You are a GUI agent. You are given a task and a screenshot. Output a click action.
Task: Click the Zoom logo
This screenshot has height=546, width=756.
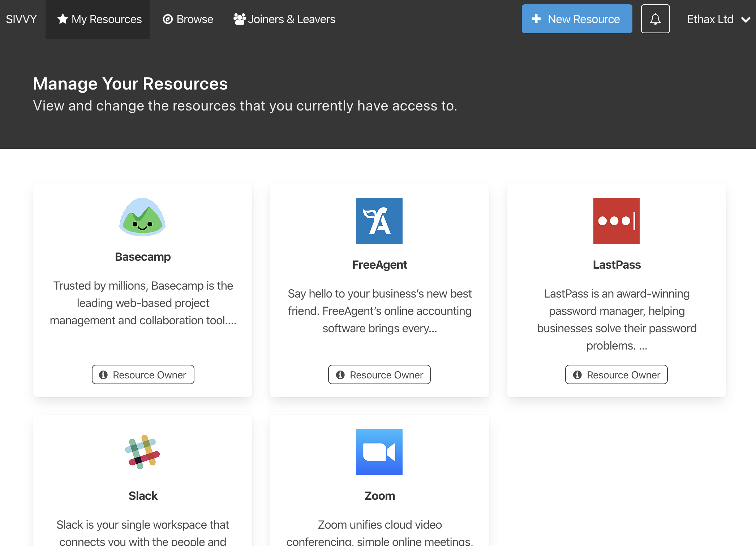click(x=379, y=452)
